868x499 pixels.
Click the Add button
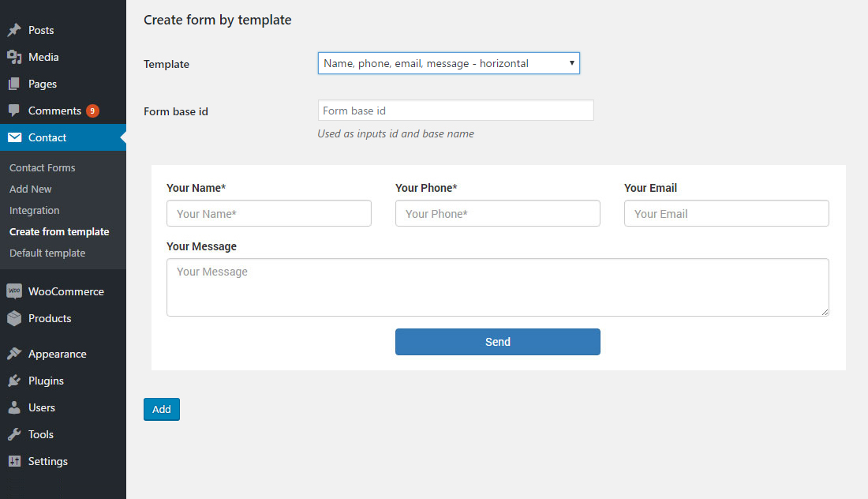[162, 409]
